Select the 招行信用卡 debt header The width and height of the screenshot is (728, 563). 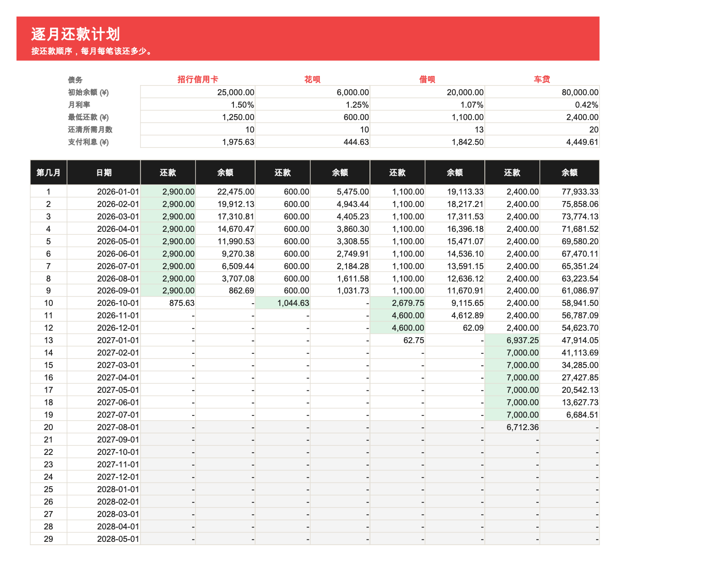(198, 80)
